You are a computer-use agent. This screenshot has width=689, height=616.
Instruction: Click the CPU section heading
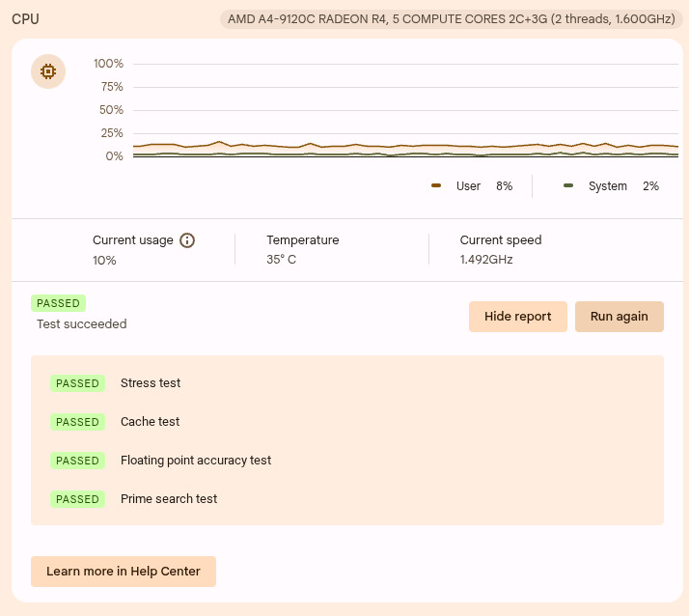click(25, 19)
